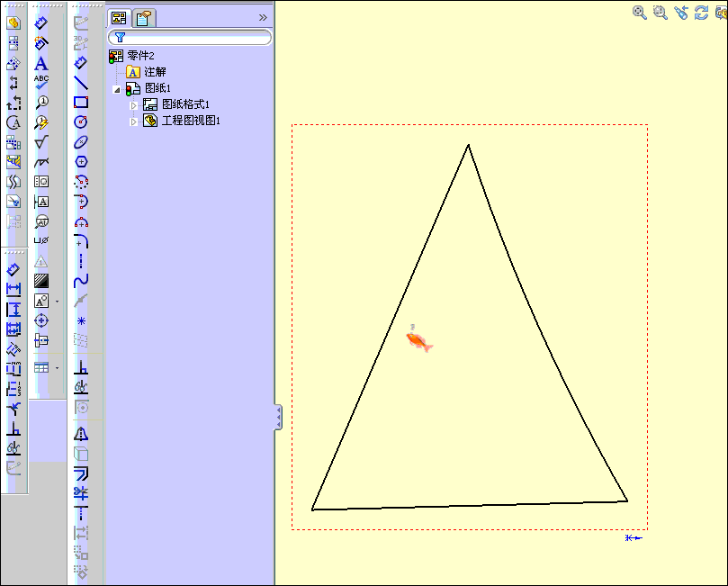Select the Rectangle sketch tool

pyautogui.click(x=81, y=102)
